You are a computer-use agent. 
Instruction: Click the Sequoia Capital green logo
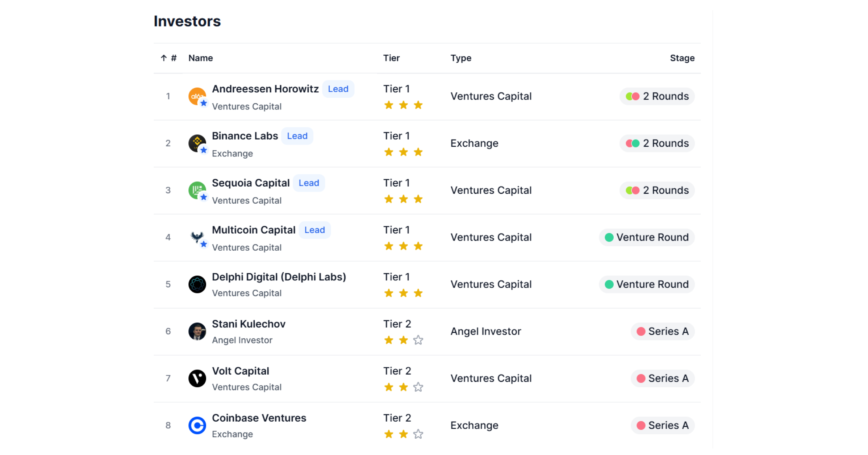click(197, 190)
